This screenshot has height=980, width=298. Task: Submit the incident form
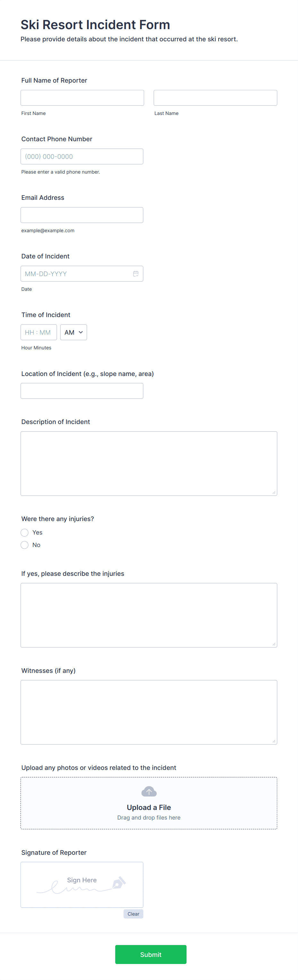[151, 954]
